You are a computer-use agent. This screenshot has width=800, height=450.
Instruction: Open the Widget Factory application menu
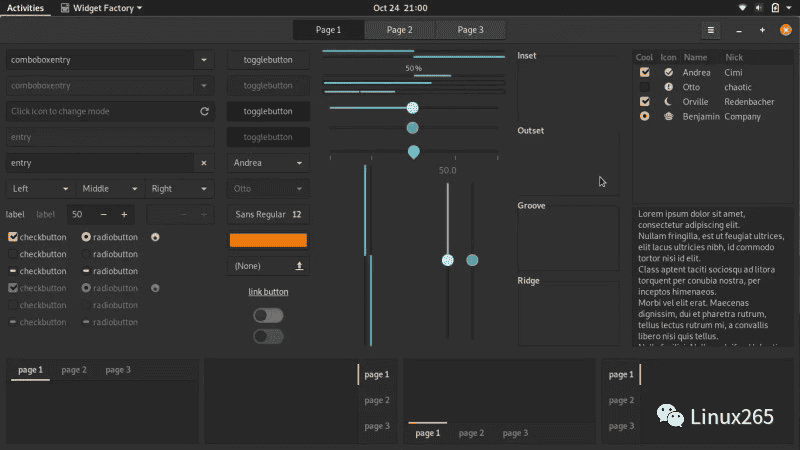(101, 8)
